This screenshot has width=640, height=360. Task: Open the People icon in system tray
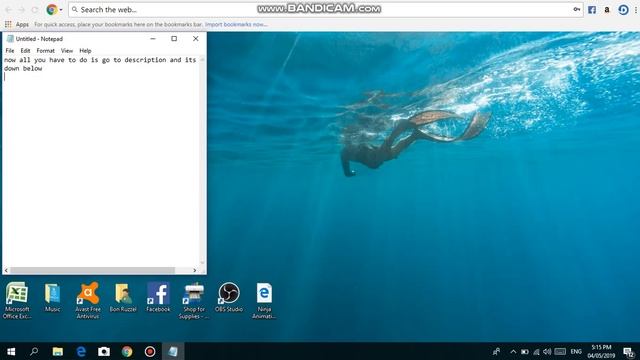[497, 351]
